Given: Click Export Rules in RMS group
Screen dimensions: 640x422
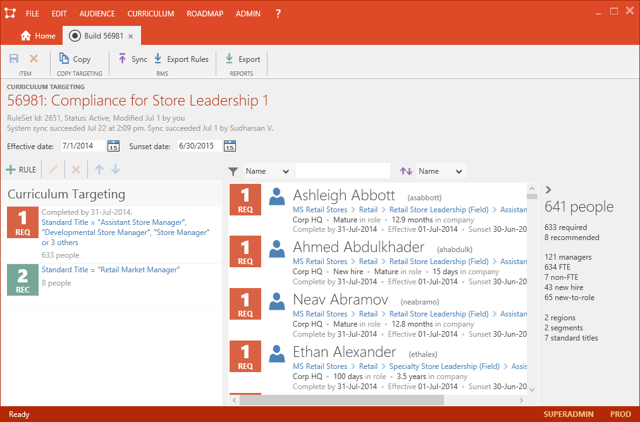Looking at the screenshot, I should [x=181, y=59].
